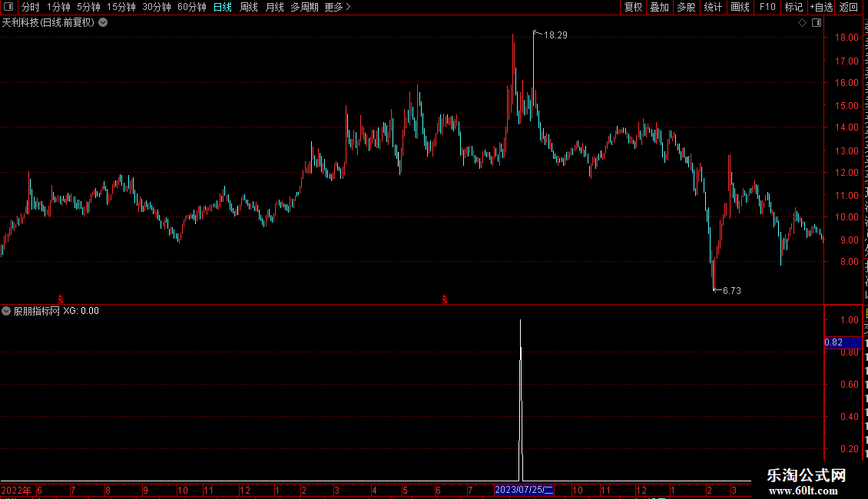Switch to 日线 daily chart period
868x499 pixels.
tap(223, 7)
